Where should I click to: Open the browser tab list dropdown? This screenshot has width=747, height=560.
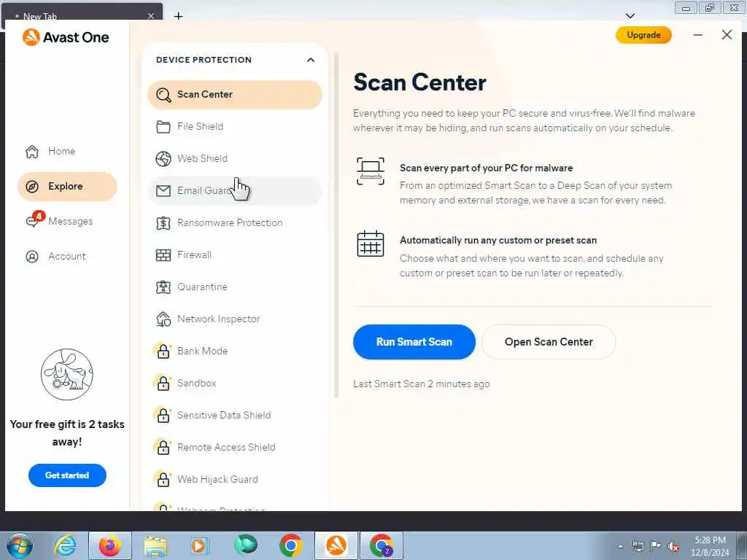coord(630,16)
